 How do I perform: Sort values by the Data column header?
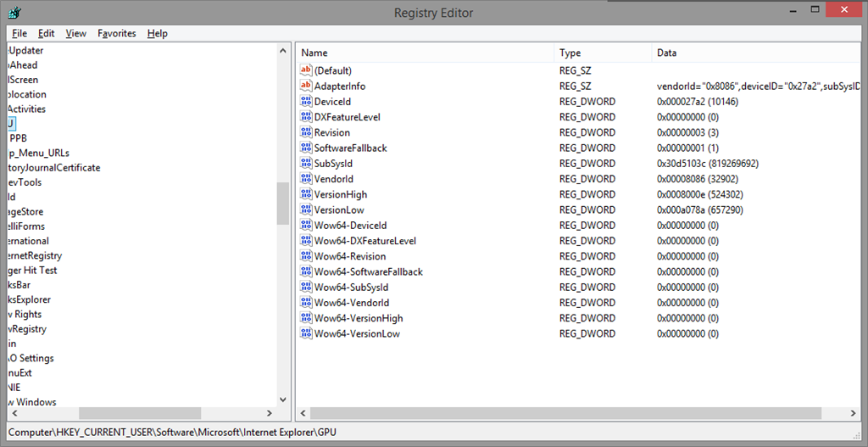click(756, 53)
